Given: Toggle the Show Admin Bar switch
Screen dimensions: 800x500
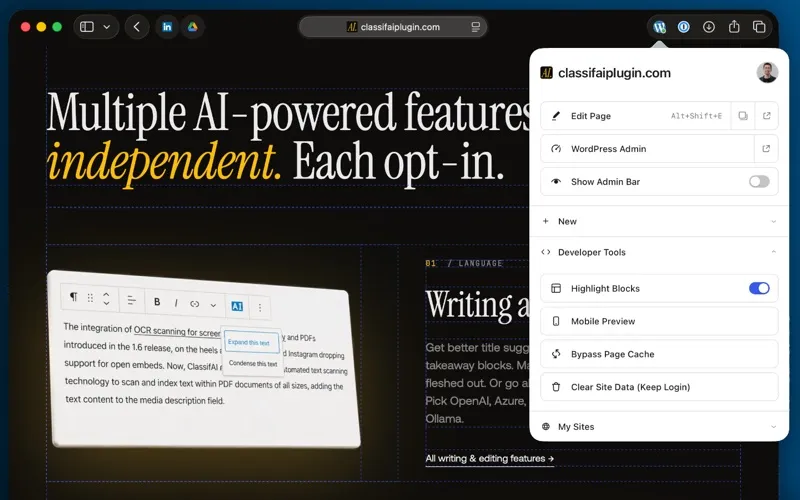Looking at the screenshot, I should tap(759, 182).
